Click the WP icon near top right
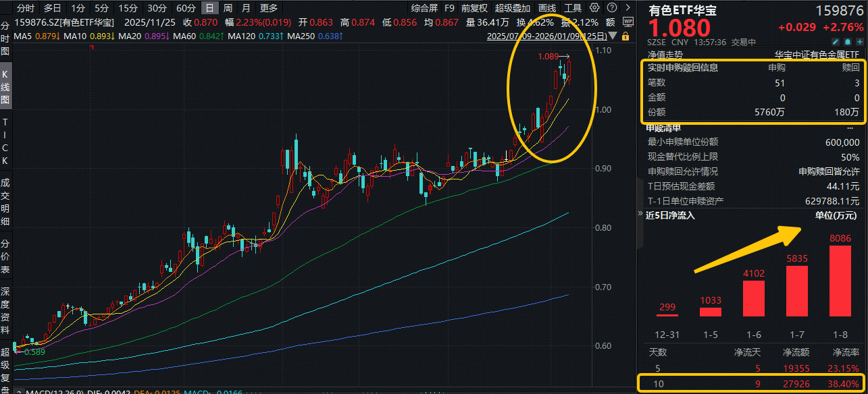The width and height of the screenshot is (868, 394). pyautogui.click(x=628, y=22)
